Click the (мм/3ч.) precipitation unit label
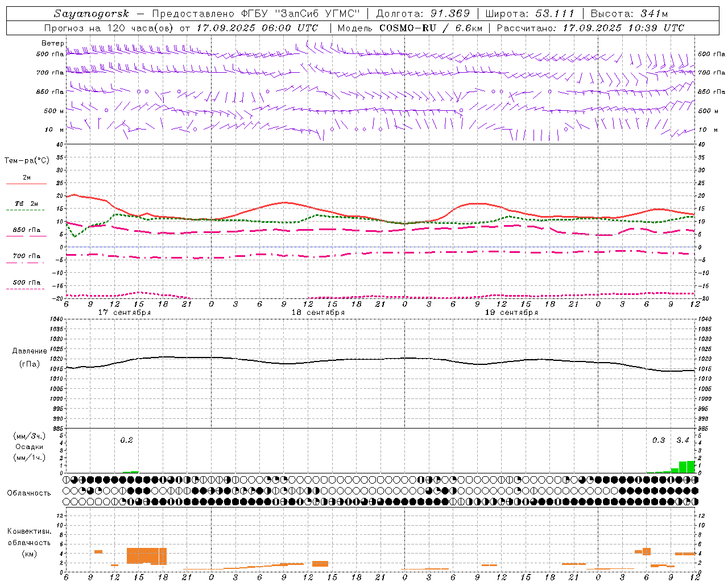 point(30,436)
